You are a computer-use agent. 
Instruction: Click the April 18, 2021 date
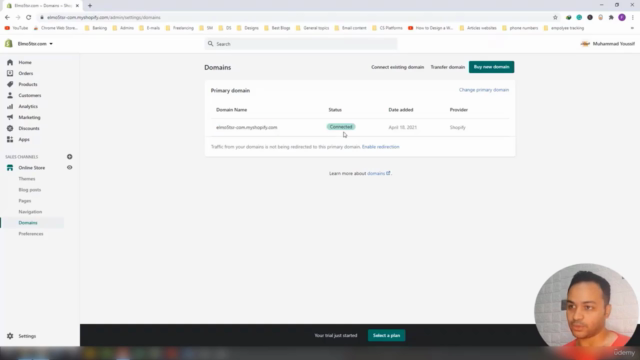[x=402, y=127]
